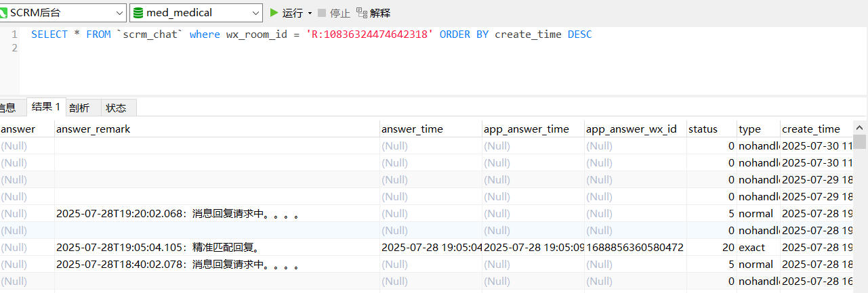Click line 2 in the SQL editor
868x293 pixels.
pos(271,48)
